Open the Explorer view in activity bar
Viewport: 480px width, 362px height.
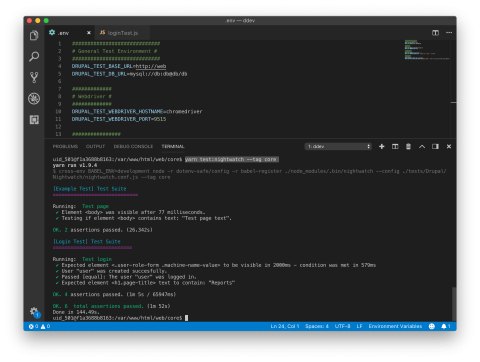coord(34,35)
